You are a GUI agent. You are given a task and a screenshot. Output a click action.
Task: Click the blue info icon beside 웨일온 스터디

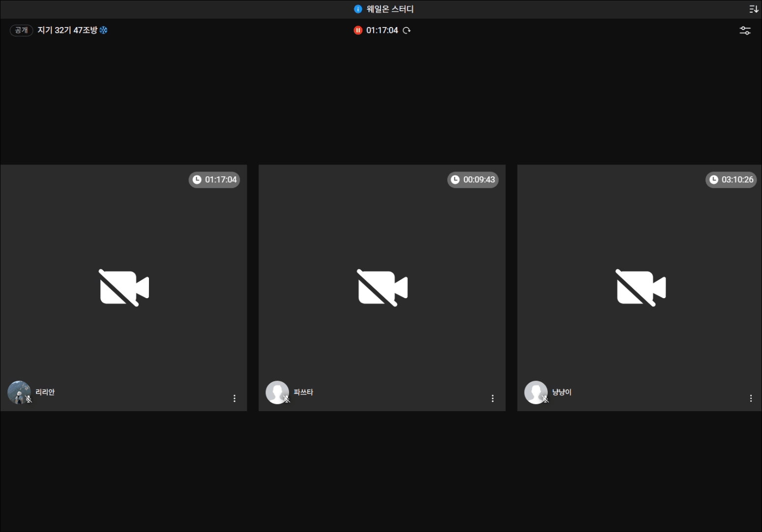[358, 9]
